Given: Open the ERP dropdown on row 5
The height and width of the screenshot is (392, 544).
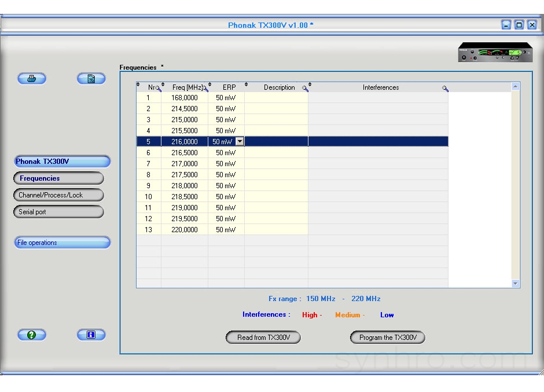Looking at the screenshot, I should 240,141.
